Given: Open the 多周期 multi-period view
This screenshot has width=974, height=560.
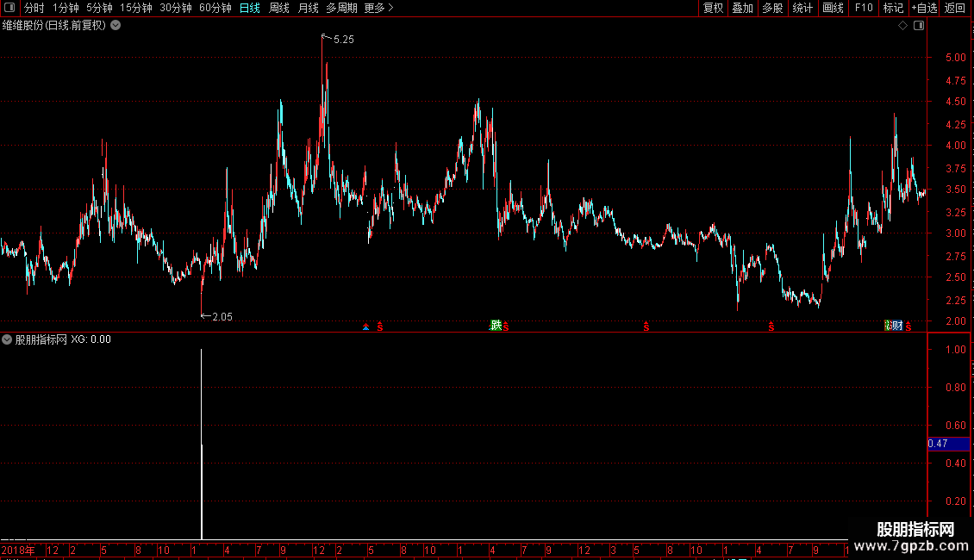Looking at the screenshot, I should coord(341,8).
